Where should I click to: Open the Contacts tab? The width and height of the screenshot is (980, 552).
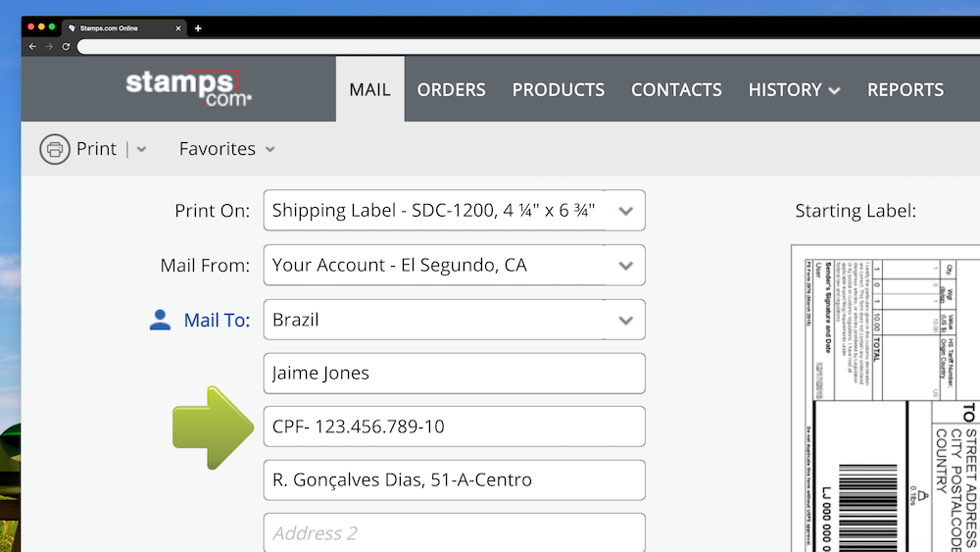click(676, 89)
